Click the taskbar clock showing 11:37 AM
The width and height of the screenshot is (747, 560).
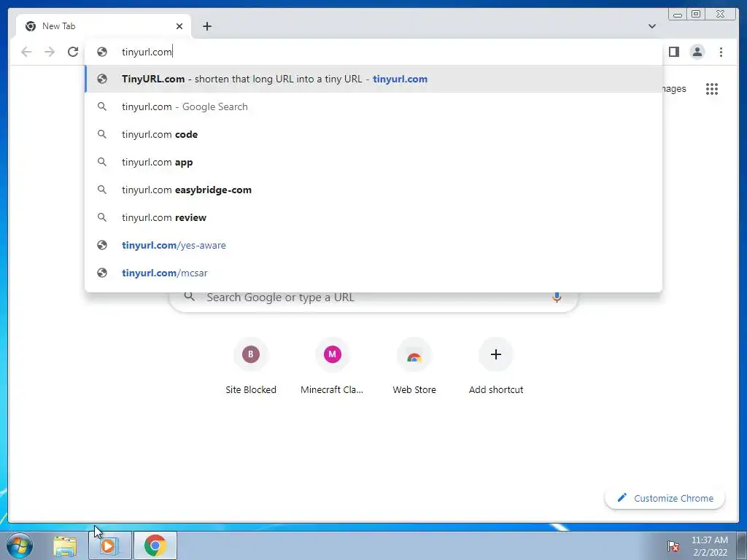point(709,546)
